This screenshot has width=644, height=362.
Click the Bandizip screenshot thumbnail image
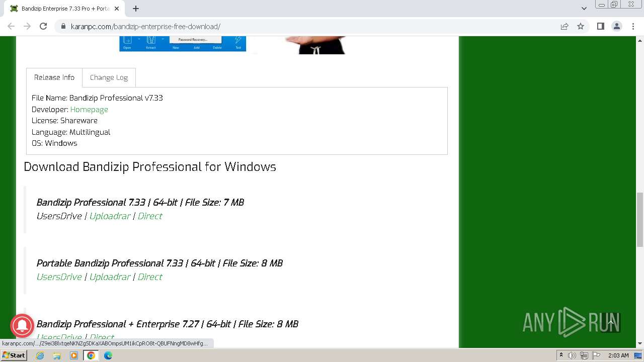183,44
